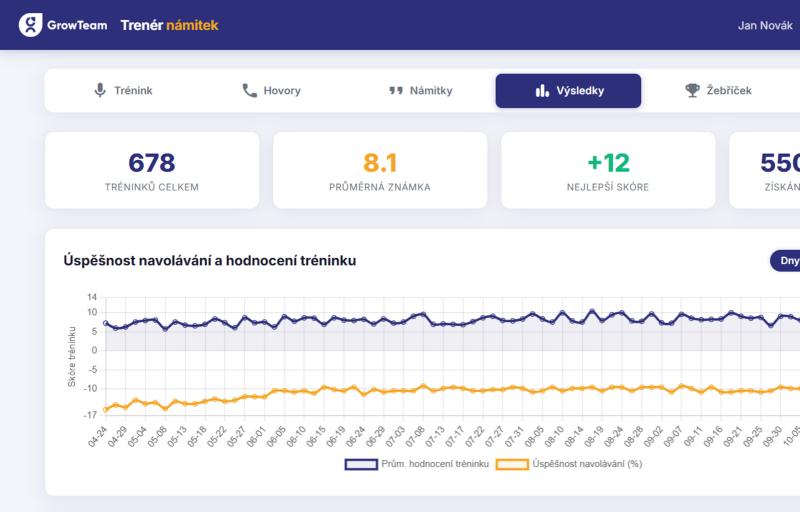Click the 09-30 date label on x-axis
The width and height of the screenshot is (800, 512).
[x=772, y=437]
